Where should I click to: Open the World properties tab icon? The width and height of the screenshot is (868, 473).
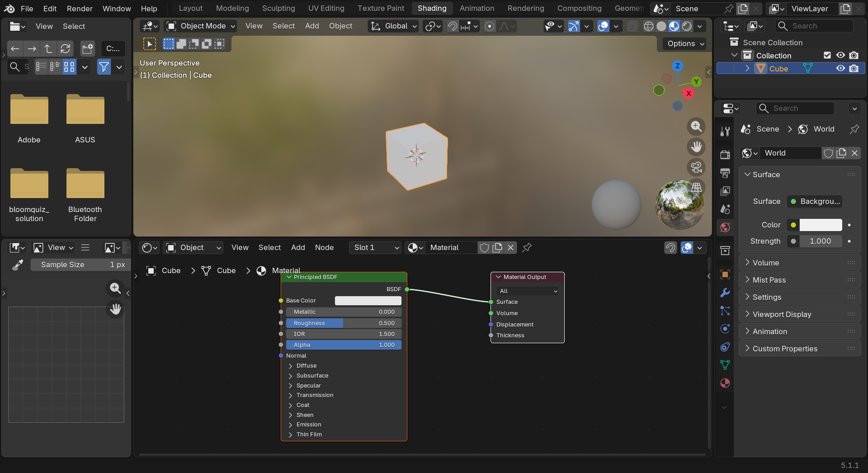point(725,227)
